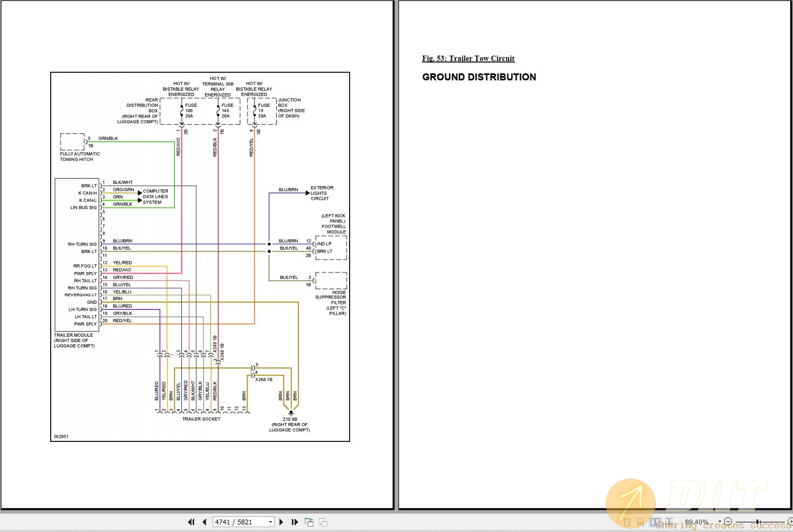The width and height of the screenshot is (793, 532).
Task: Click the GROUND DISTRIBUTION heading
Action: 479,77
